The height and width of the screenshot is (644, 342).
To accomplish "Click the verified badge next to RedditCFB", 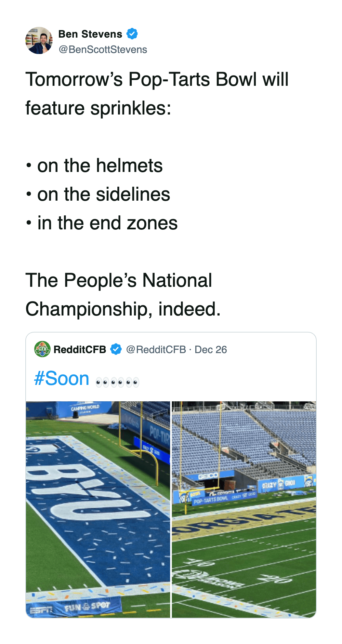I will pyautogui.click(x=116, y=349).
